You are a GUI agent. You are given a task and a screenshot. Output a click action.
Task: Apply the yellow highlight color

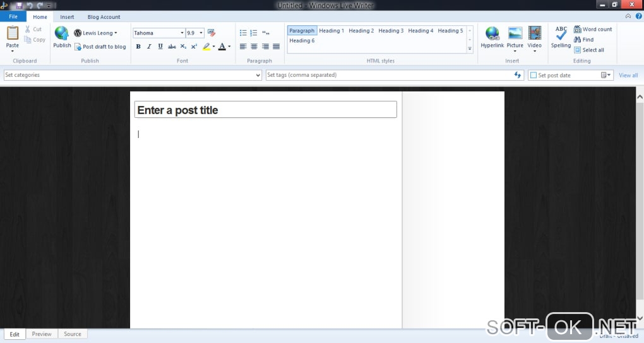coord(206,47)
